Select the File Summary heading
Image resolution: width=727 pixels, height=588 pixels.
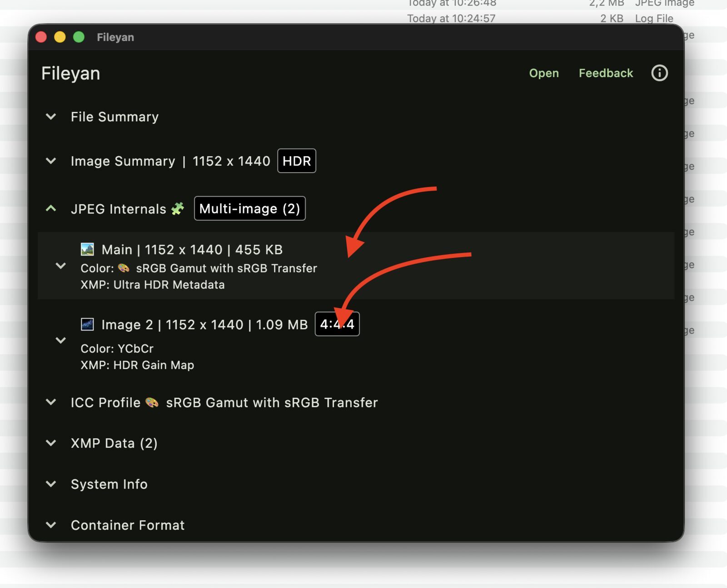tap(115, 117)
